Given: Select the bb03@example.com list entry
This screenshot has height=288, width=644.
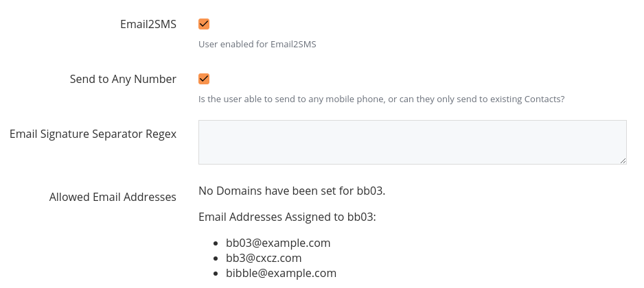Looking at the screenshot, I should pos(278,243).
